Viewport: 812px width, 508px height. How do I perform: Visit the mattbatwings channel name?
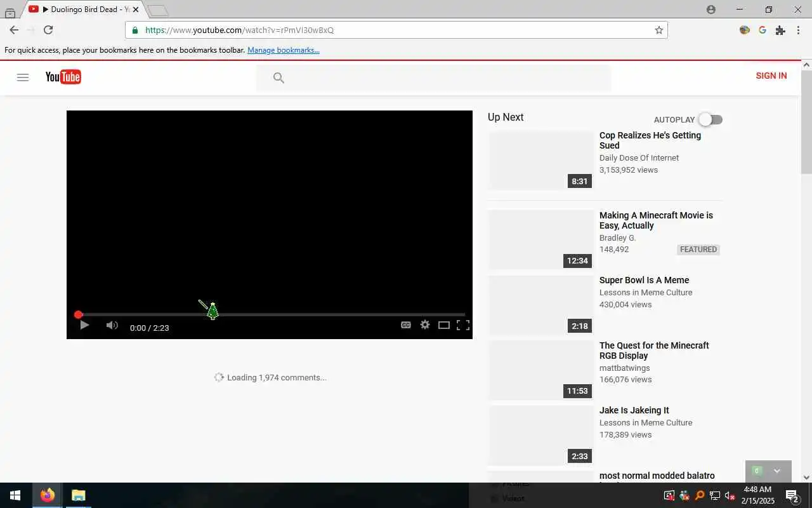pos(625,368)
